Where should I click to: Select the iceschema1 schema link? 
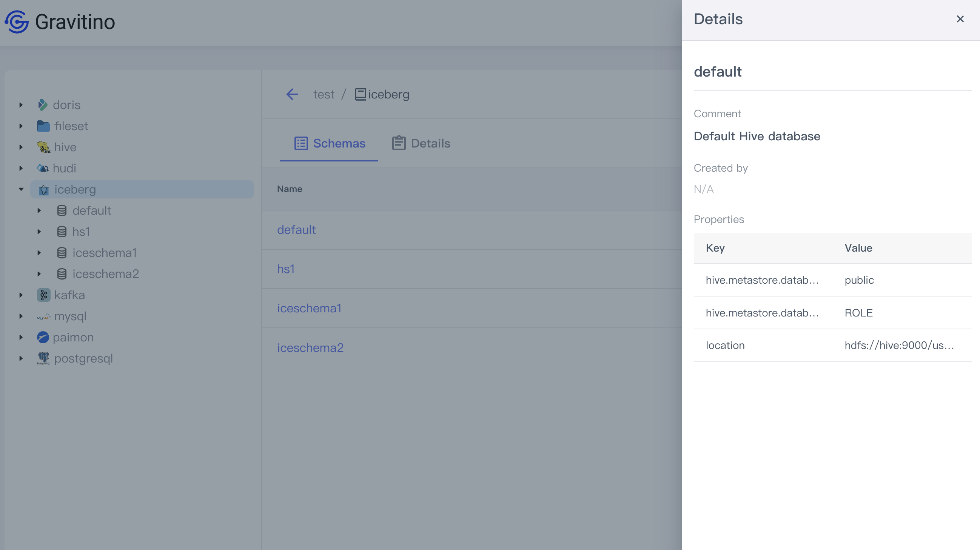pos(309,308)
